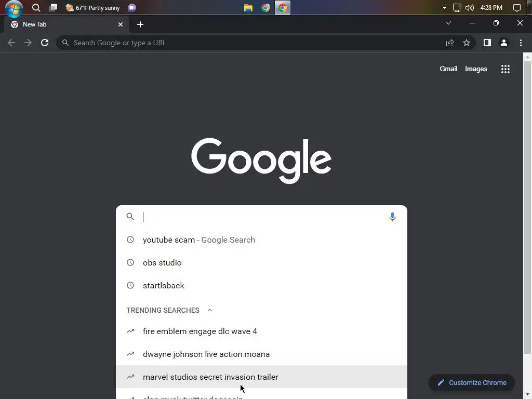The width and height of the screenshot is (532, 399).
Task: Open the tab search chevron
Action: 448,23
